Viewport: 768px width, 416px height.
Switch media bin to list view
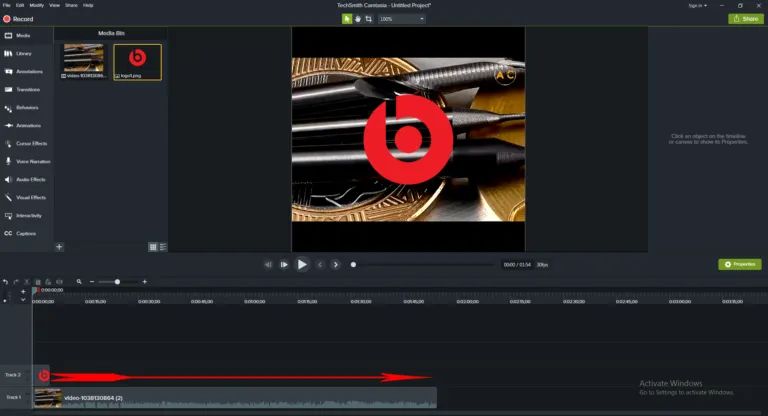tap(163, 246)
